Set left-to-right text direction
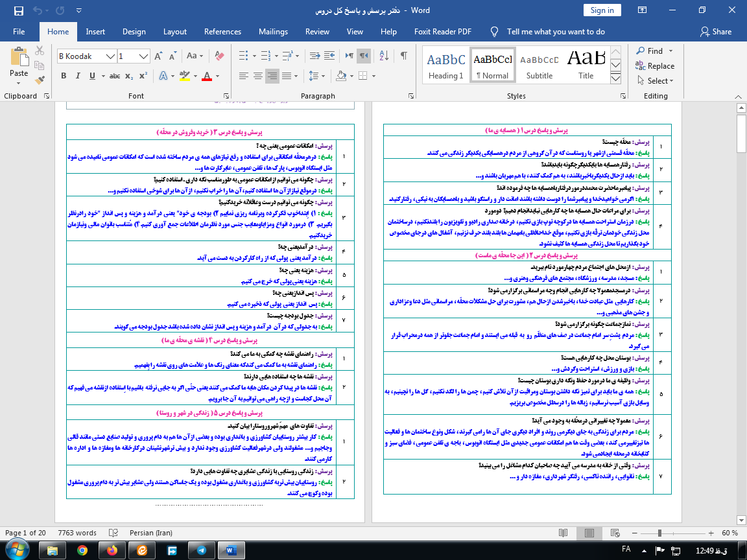Viewport: 747px width, 560px height. pos(350,56)
